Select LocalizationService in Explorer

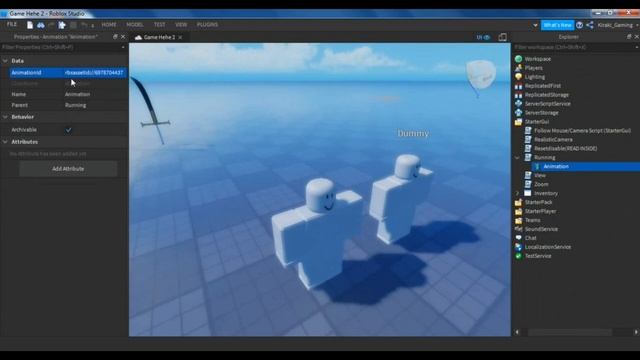[x=548, y=247]
